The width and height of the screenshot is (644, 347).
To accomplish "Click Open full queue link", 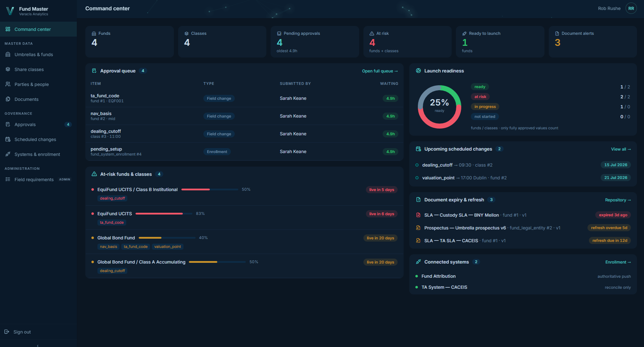I will pyautogui.click(x=380, y=71).
